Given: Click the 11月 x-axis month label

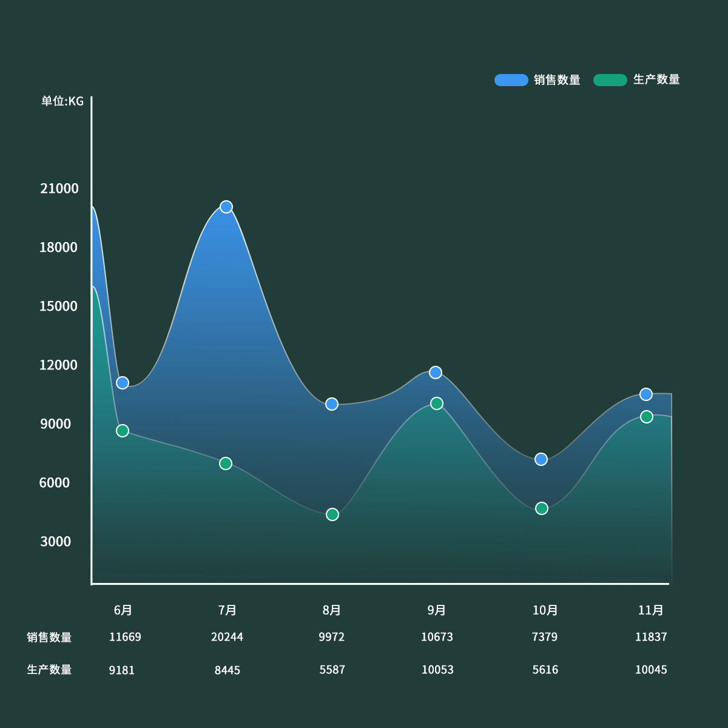Looking at the screenshot, I should [650, 610].
